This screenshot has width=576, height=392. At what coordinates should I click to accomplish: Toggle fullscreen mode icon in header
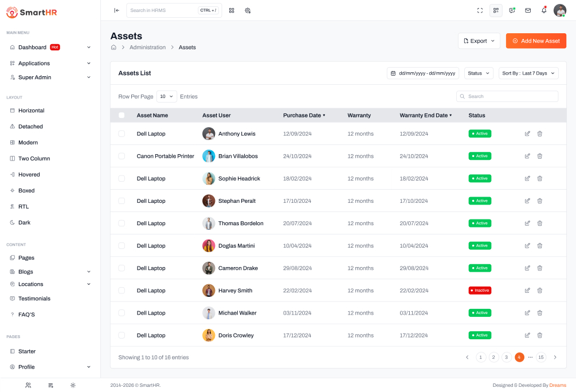480,10
